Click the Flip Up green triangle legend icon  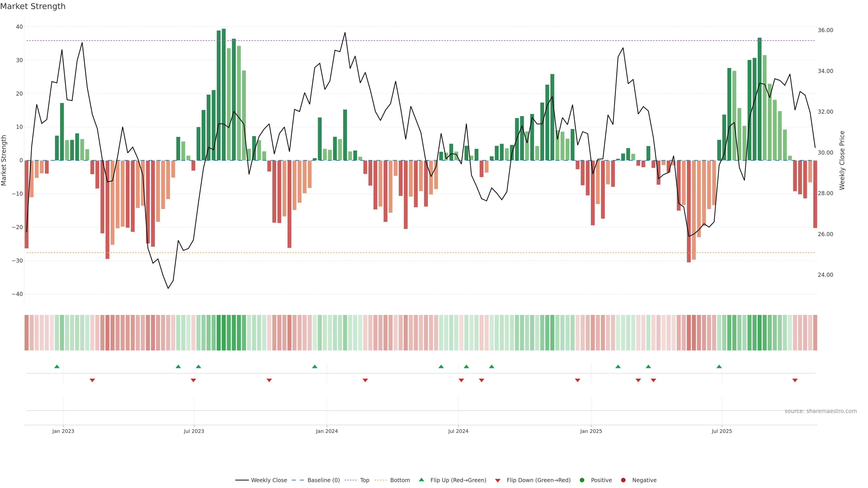coord(421,480)
